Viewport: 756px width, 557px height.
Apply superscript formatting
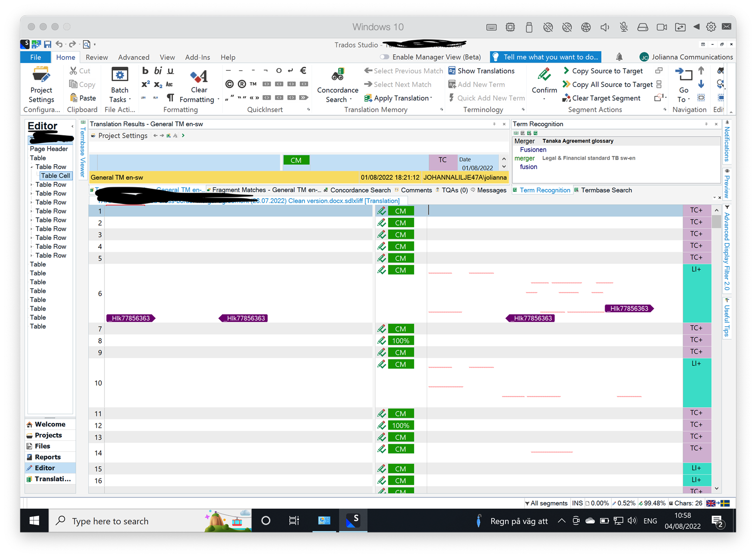145,84
